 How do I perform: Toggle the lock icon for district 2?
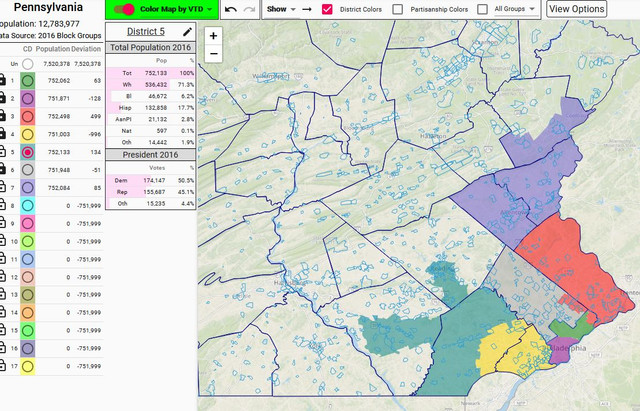2,98
